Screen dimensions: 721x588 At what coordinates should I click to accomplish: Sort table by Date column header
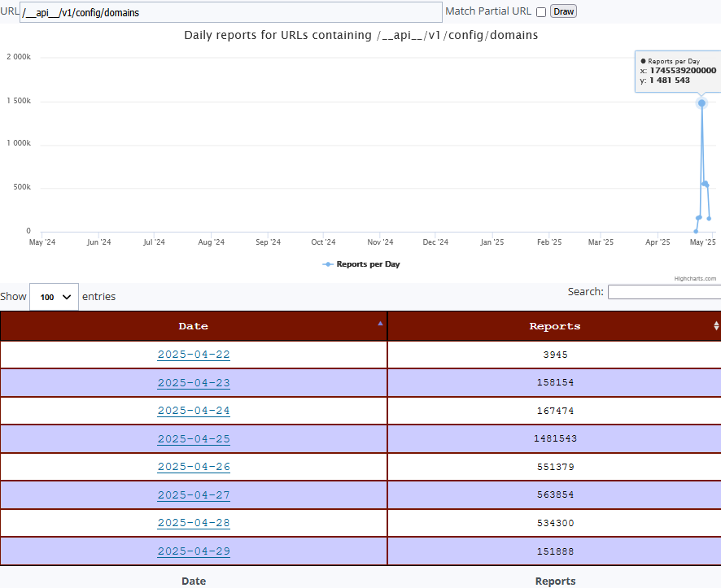[x=194, y=326]
